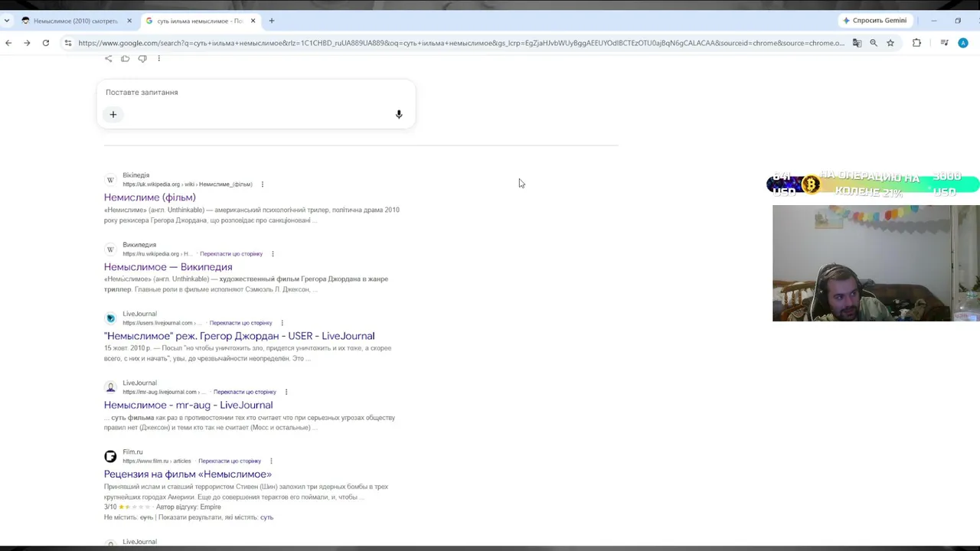
Task: Click the ru.wikipedia.org breadcrumb URL
Action: click(x=157, y=254)
